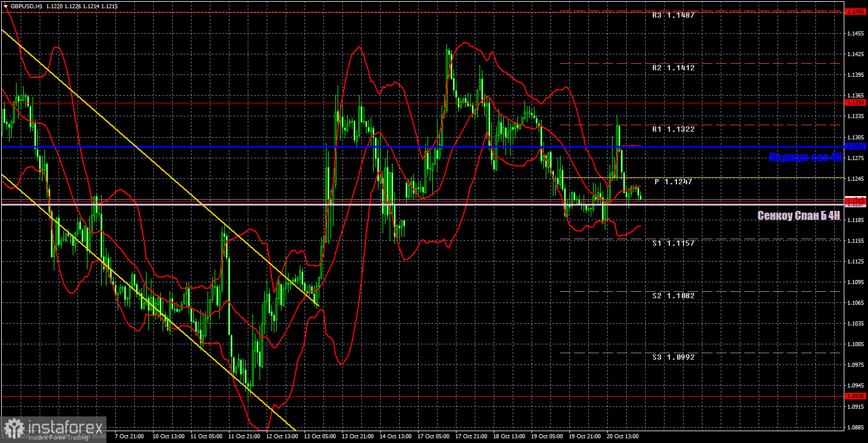Click the 1.1455 price axis value

click(x=856, y=34)
